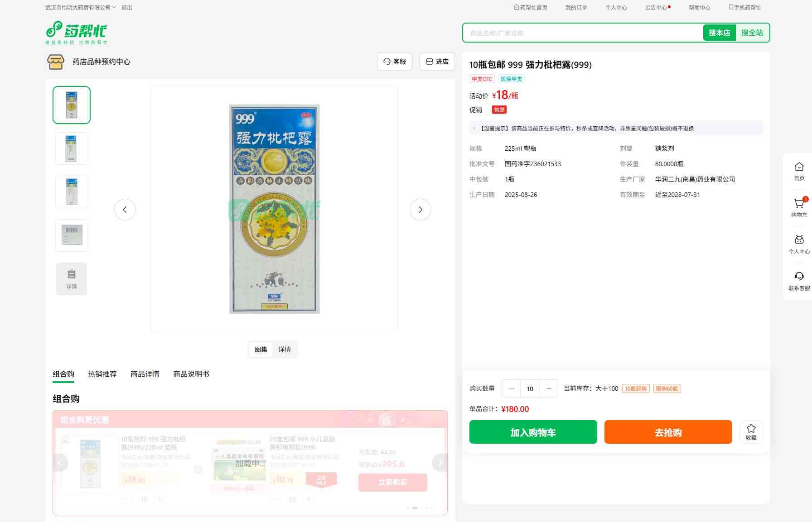Click the drug name search field

click(x=582, y=33)
